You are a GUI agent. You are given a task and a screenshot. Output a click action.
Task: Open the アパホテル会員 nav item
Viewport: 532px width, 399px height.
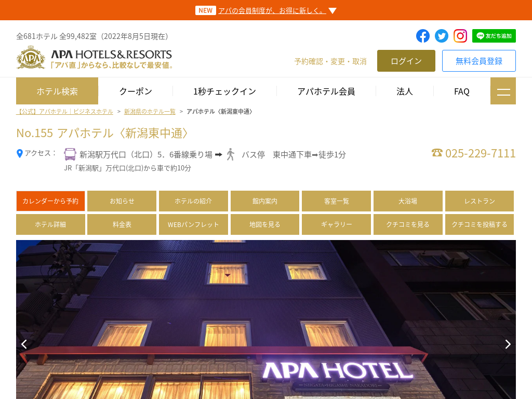pos(326,91)
